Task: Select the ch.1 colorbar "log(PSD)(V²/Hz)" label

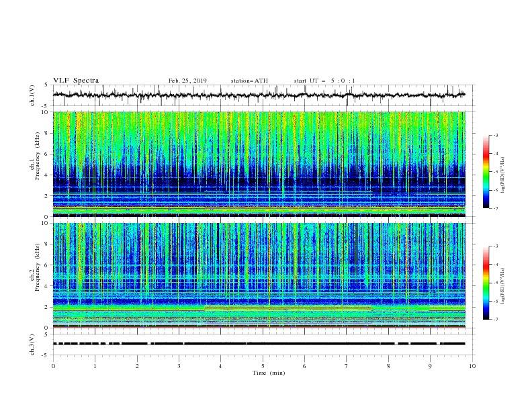Action: point(502,174)
